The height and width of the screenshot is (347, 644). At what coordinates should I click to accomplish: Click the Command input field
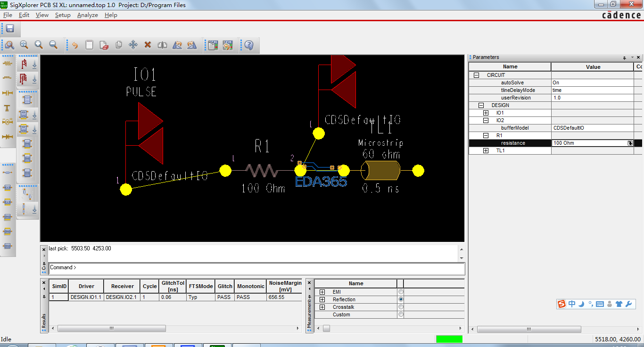pyautogui.click(x=257, y=268)
